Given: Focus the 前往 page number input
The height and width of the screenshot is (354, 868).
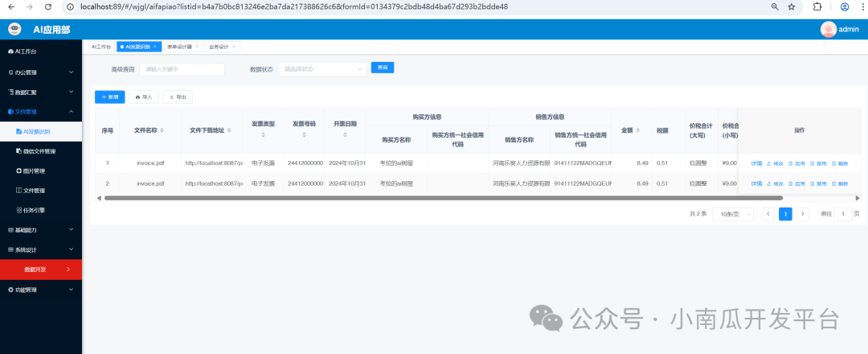Looking at the screenshot, I should pos(842,214).
